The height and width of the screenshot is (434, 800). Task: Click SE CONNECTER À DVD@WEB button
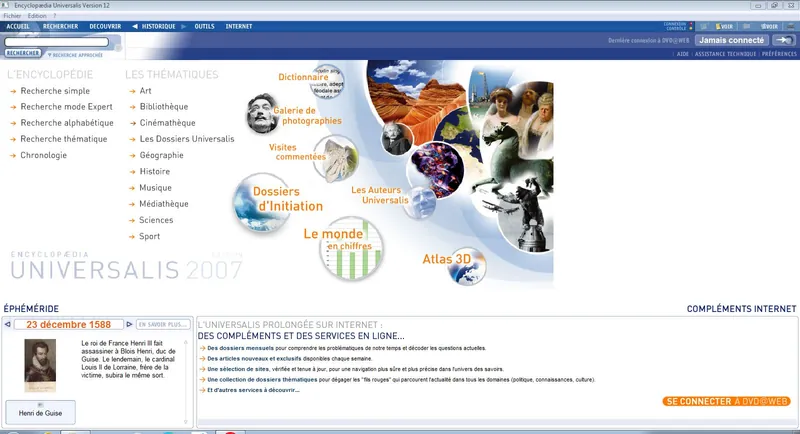click(727, 401)
